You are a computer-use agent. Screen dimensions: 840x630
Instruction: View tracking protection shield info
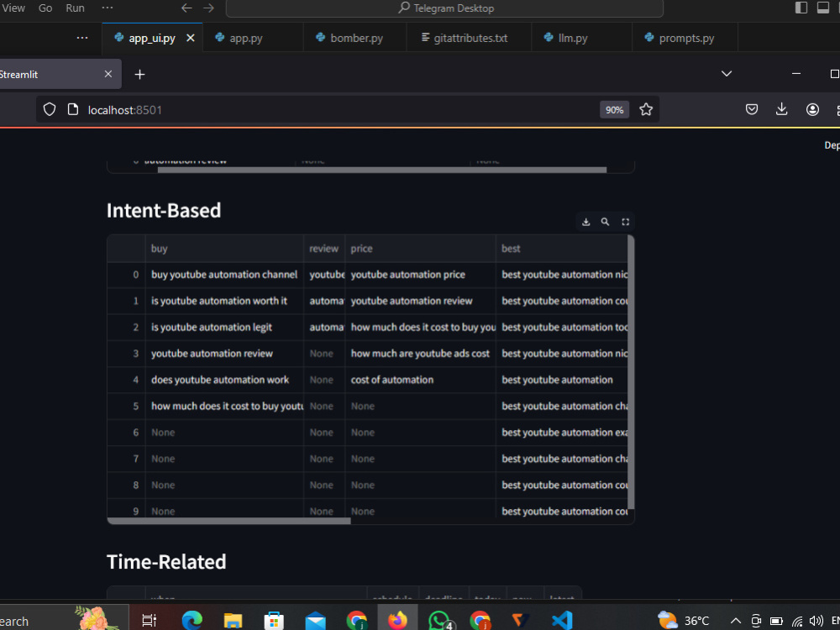50,110
